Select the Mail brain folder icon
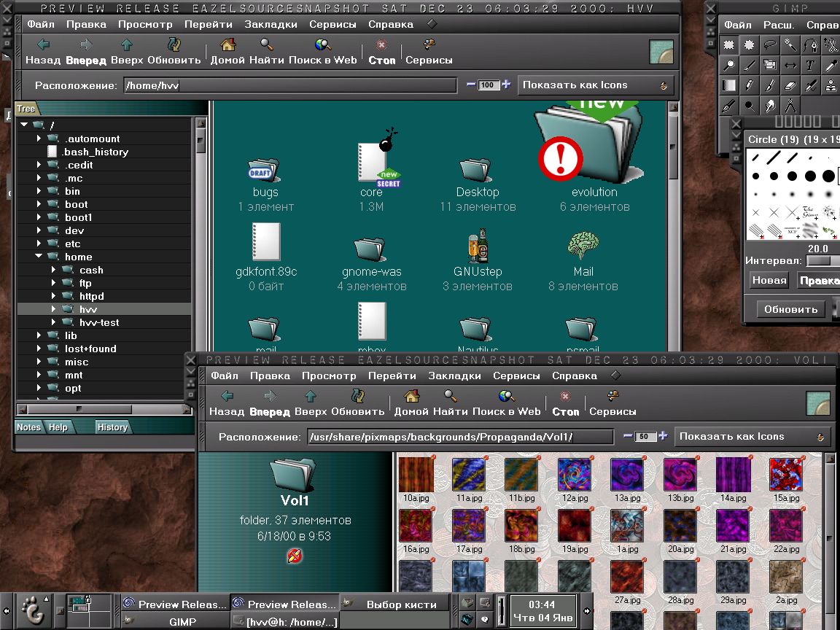840x630 pixels. (583, 246)
